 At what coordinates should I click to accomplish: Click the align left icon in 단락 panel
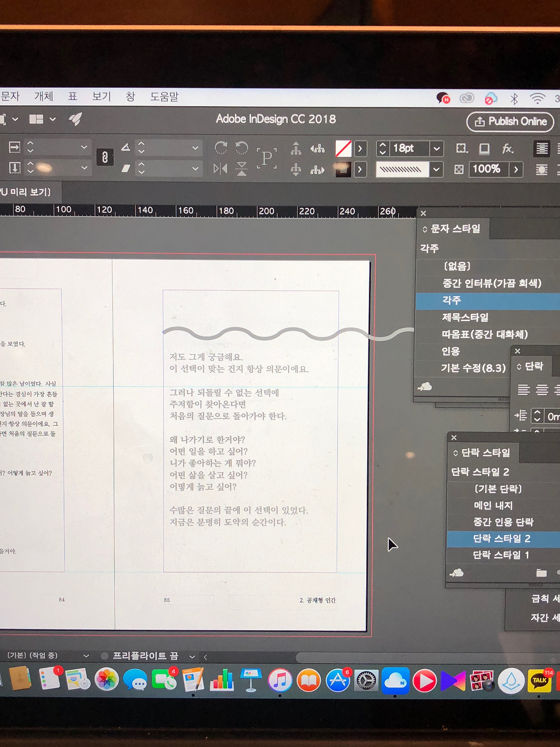[524, 389]
